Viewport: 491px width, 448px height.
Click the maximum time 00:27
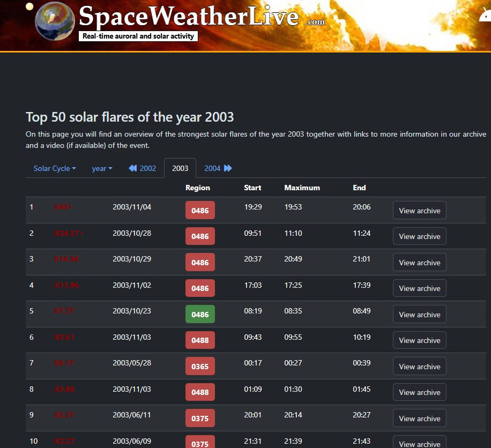293,363
